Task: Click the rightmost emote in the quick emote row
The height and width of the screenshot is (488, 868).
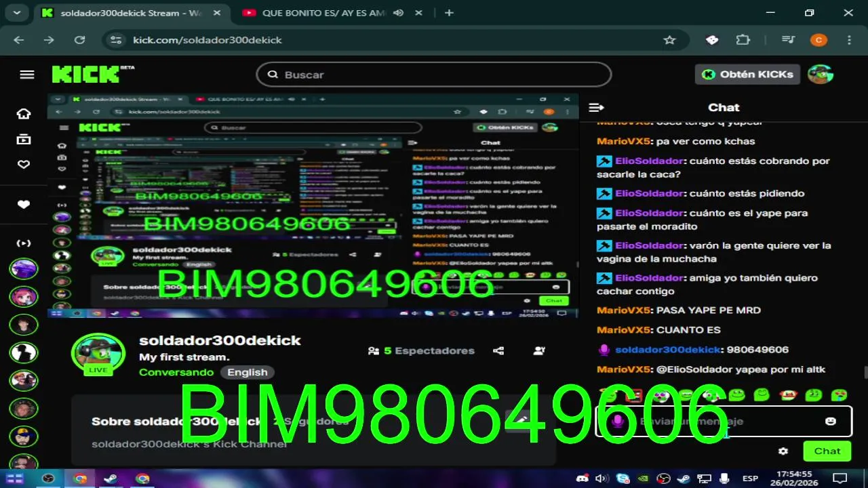Action: click(x=839, y=394)
